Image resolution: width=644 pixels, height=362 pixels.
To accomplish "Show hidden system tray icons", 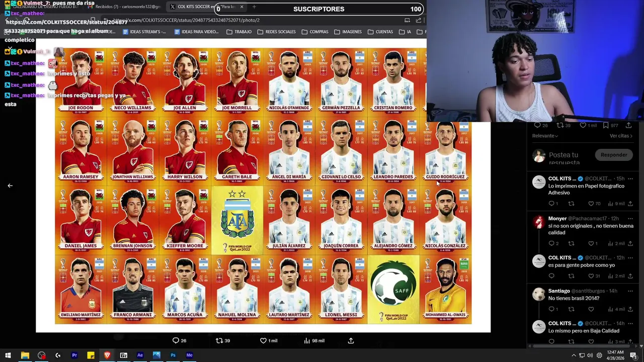I will (x=574, y=355).
